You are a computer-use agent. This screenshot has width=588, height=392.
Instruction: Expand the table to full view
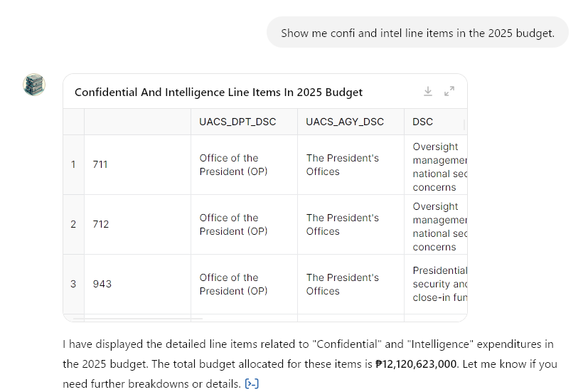pyautogui.click(x=449, y=91)
